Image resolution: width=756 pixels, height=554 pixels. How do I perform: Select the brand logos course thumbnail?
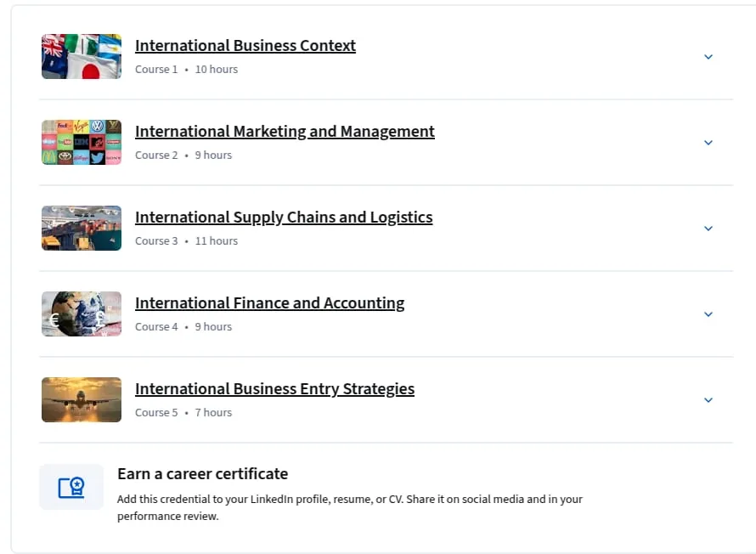pos(82,142)
